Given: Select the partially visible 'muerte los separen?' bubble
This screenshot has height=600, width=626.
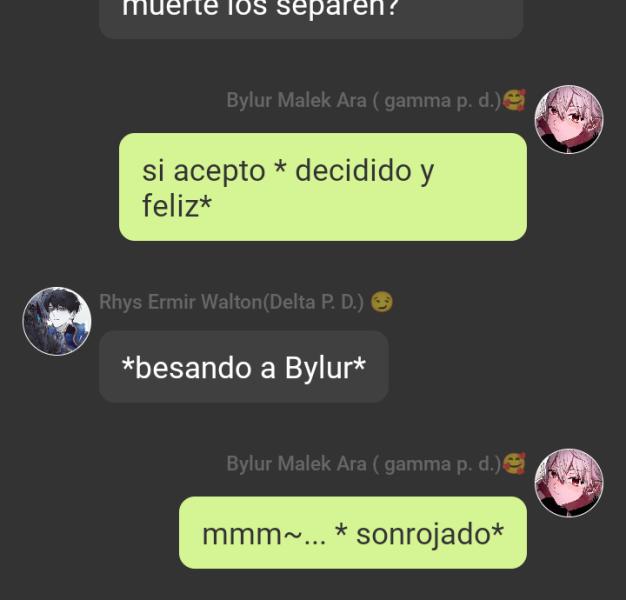Looking at the screenshot, I should click(311, 18).
